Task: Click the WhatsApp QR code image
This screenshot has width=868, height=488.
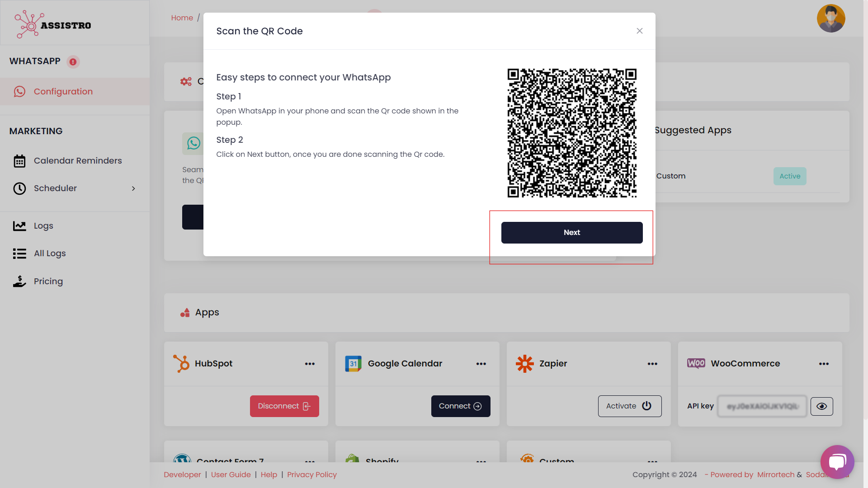Action: 571,133
